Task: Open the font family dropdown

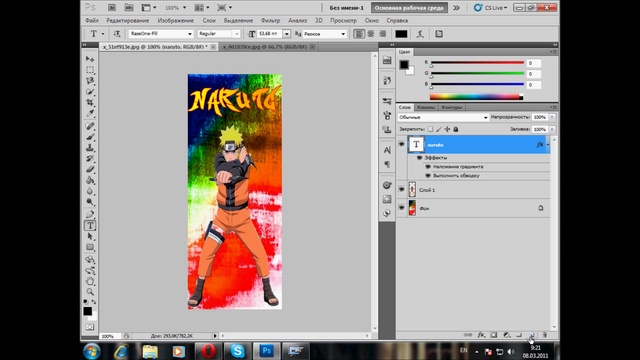Action: (x=189, y=34)
